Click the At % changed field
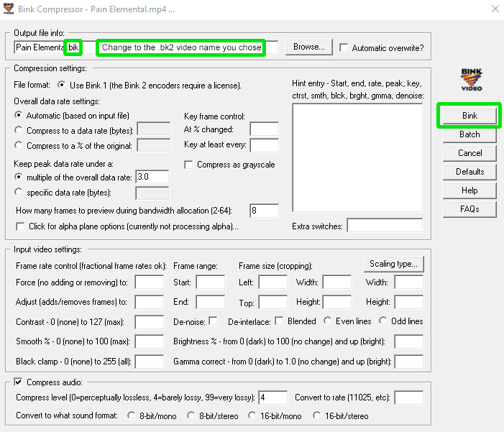The width and height of the screenshot is (504, 432). tap(264, 129)
